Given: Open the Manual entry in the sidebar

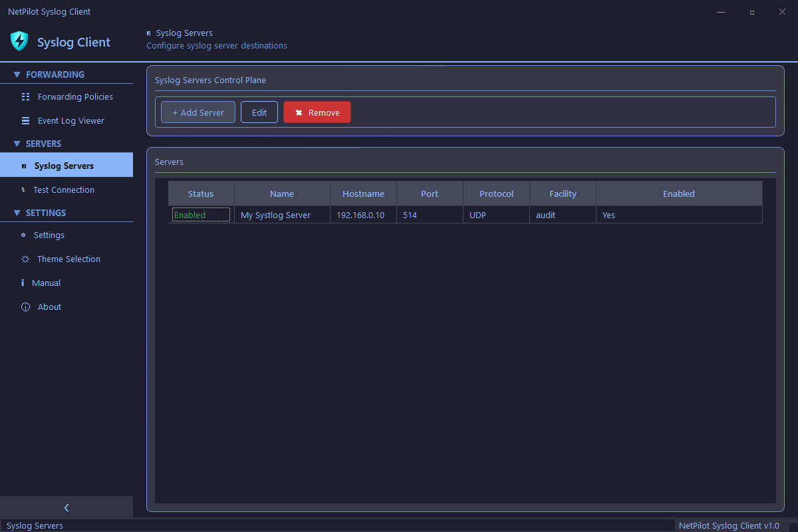Looking at the screenshot, I should tap(47, 283).
